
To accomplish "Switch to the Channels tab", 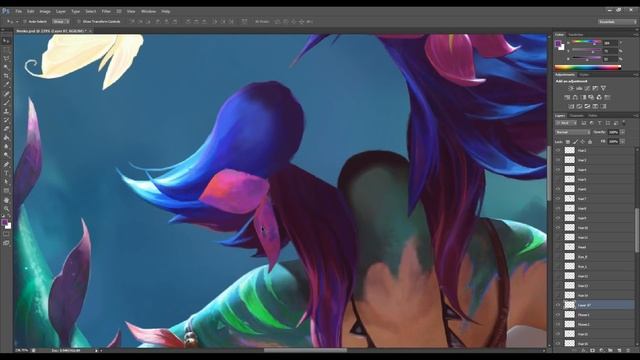I will (576, 116).
